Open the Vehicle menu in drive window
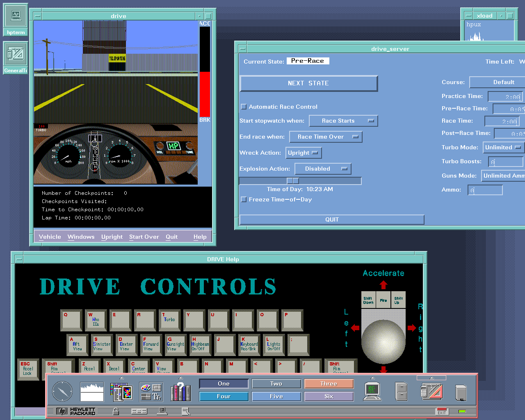This screenshot has width=525, height=420. tap(50, 237)
